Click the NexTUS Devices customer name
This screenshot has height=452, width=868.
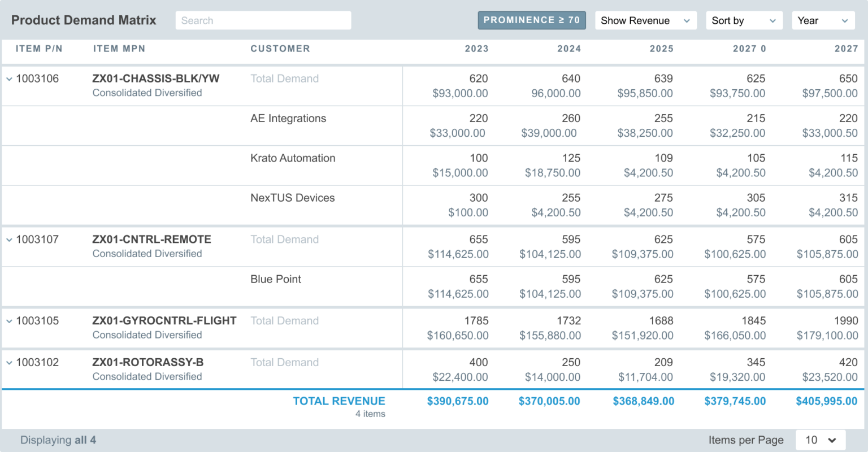click(x=293, y=198)
